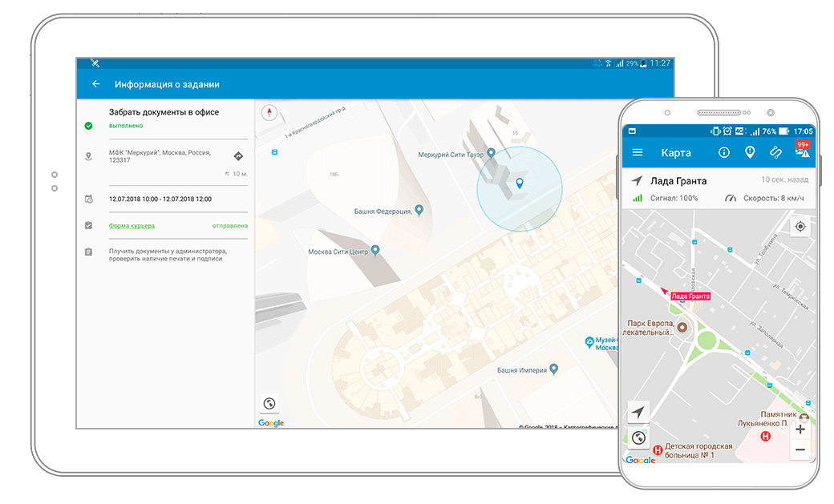The height and width of the screenshot is (504, 834).
Task: Zoom out with the minus button
Action: pos(800,450)
